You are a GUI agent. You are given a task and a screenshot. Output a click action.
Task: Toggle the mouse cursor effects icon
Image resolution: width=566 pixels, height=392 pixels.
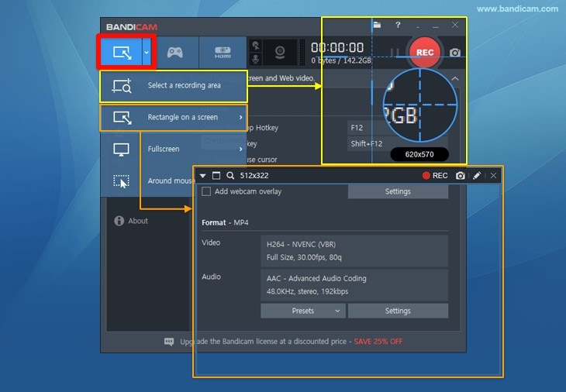click(x=256, y=46)
